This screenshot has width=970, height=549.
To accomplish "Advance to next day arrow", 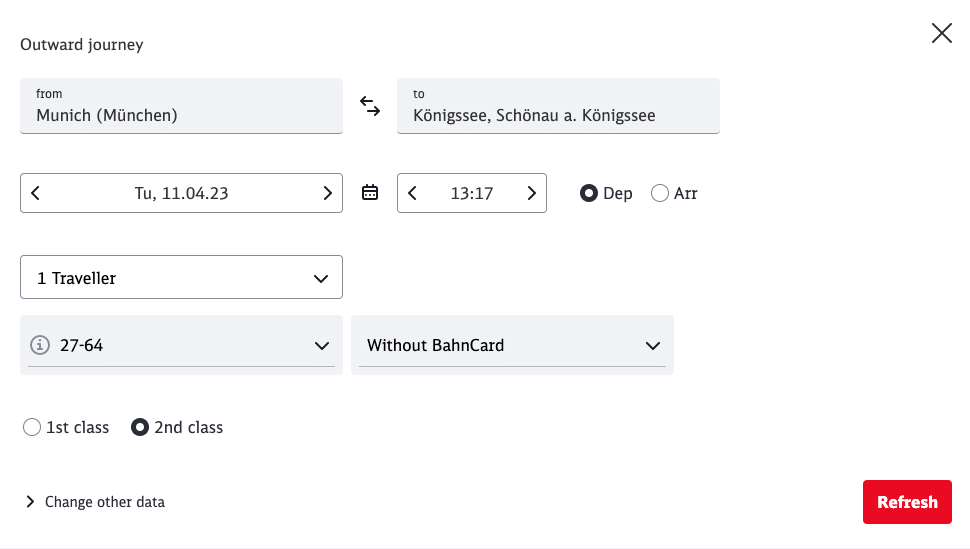I will coord(327,193).
